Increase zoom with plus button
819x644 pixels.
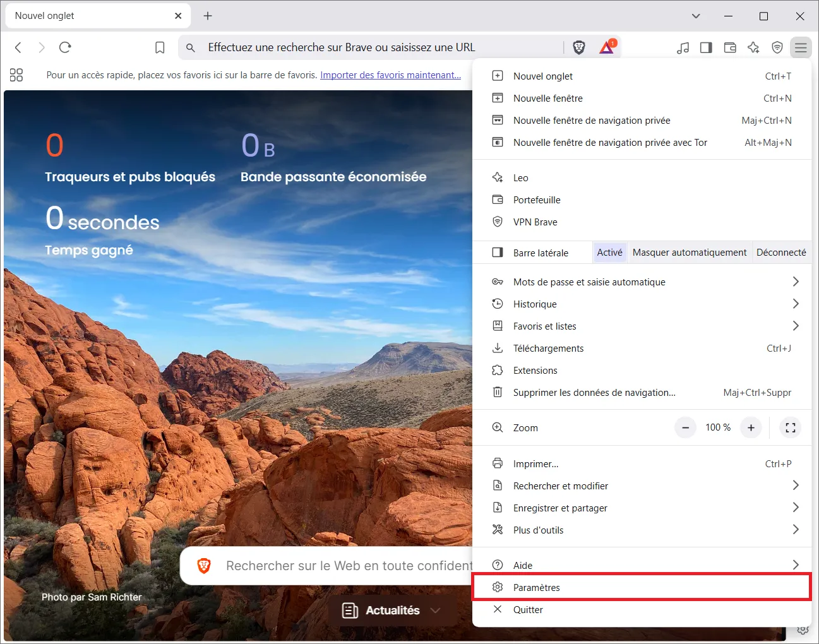tap(751, 427)
